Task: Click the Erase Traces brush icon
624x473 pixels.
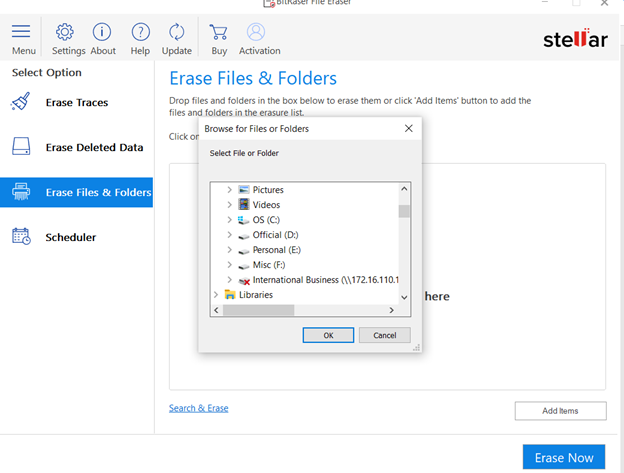Action: click(x=21, y=101)
